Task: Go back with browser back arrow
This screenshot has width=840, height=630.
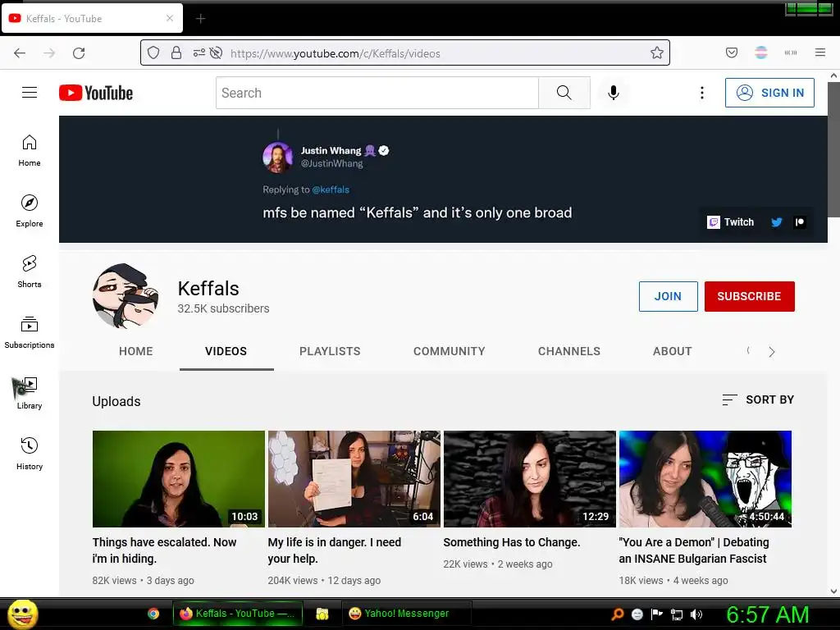Action: [20, 52]
